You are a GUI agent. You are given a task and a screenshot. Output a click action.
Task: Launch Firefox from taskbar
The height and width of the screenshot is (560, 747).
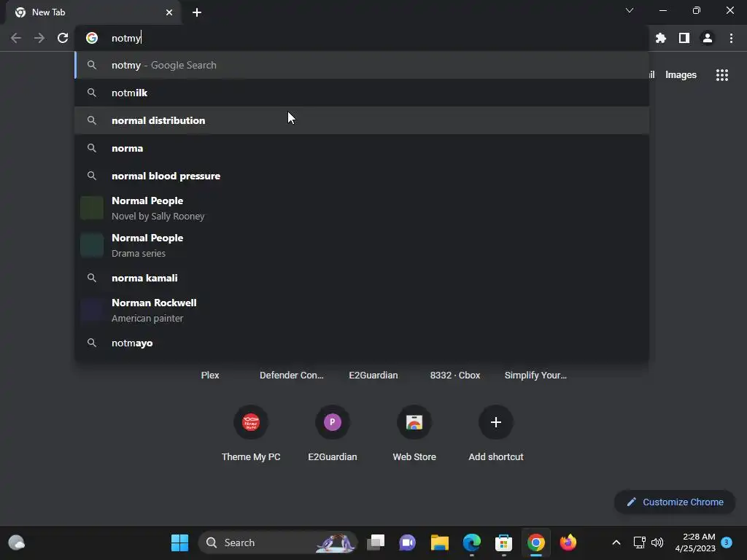tap(568, 542)
